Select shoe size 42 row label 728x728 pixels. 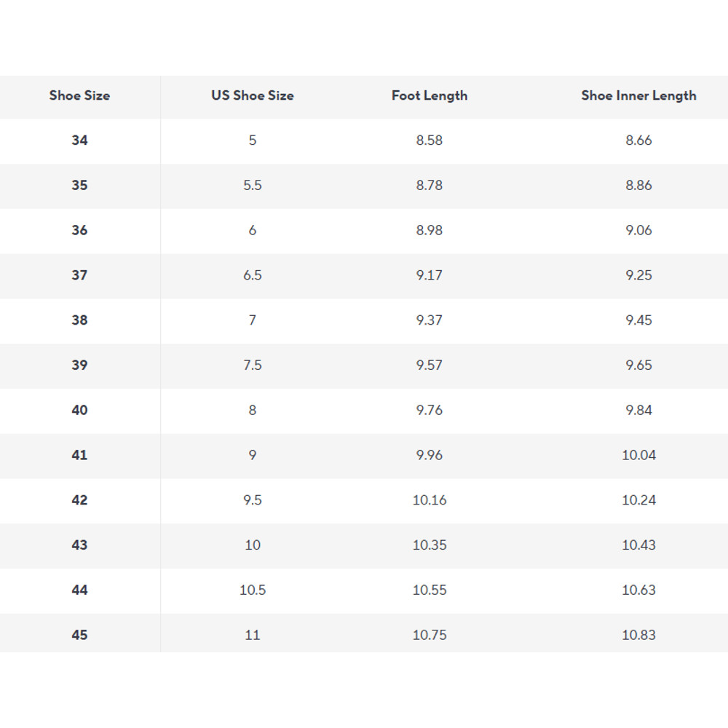coord(79,500)
